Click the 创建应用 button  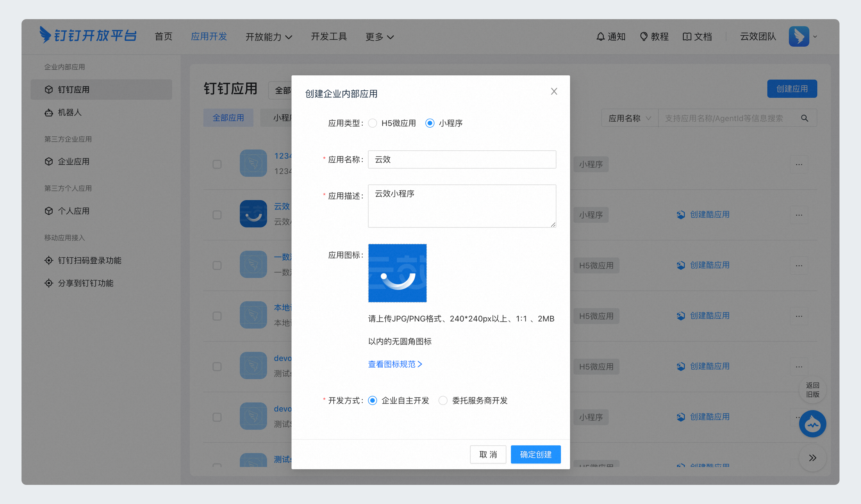(x=792, y=89)
